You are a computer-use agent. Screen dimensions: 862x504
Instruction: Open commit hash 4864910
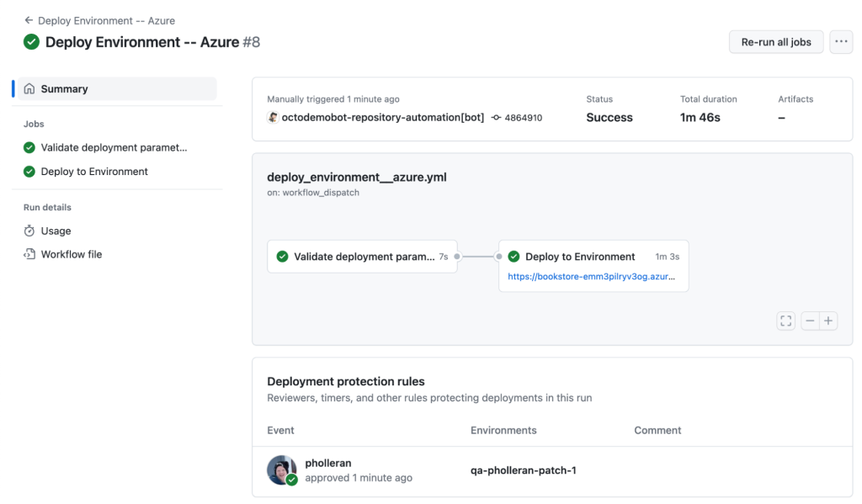click(523, 118)
